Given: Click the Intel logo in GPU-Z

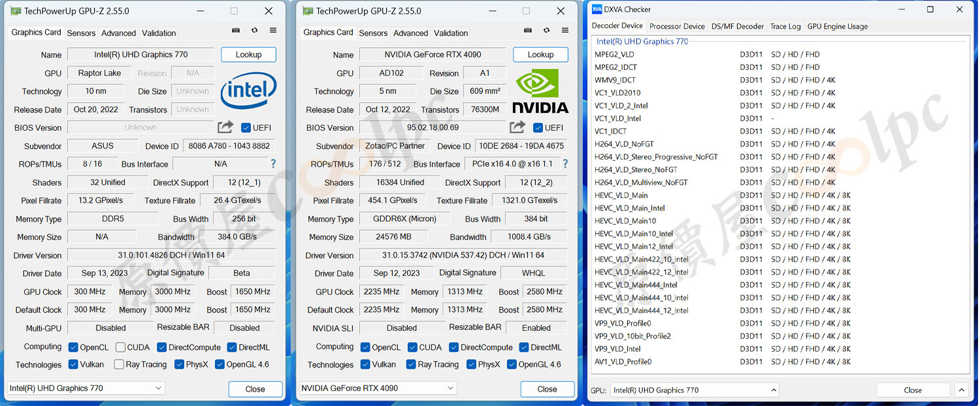Looking at the screenshot, I should pyautogui.click(x=248, y=90).
